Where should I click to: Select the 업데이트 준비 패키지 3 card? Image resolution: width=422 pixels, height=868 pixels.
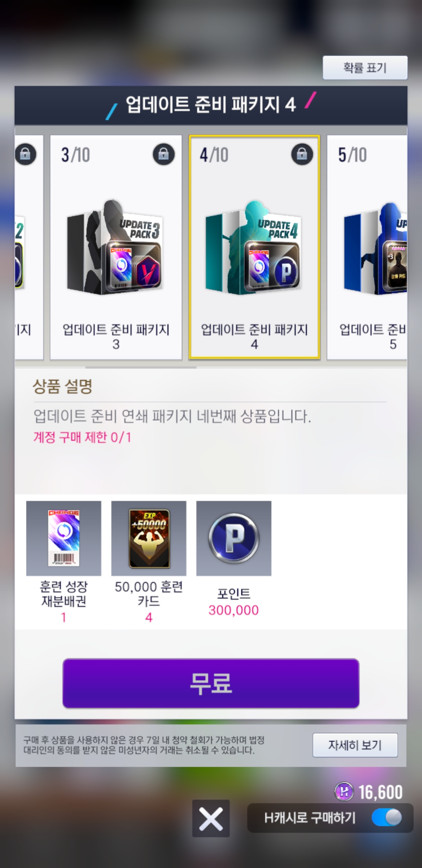point(116,247)
